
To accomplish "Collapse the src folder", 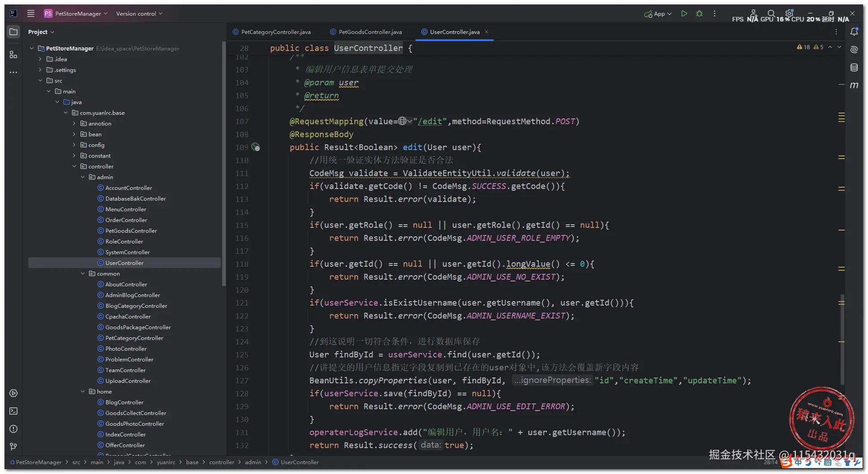I will (x=40, y=80).
